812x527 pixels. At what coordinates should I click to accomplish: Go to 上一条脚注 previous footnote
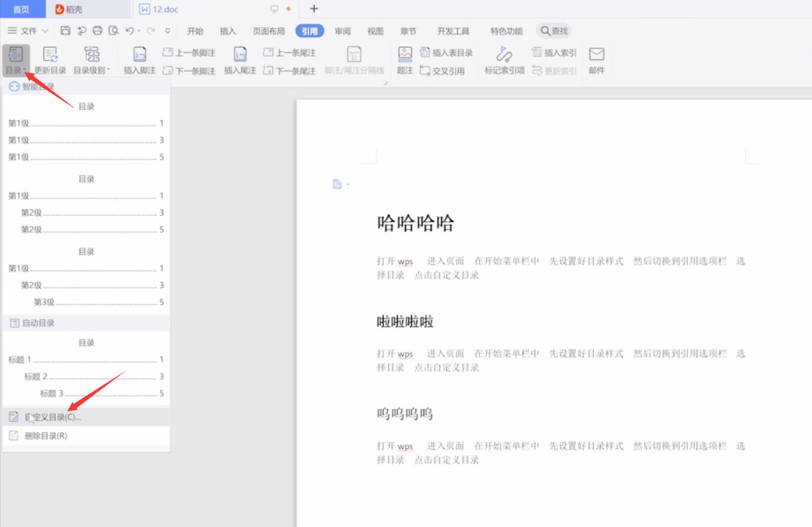click(x=189, y=52)
